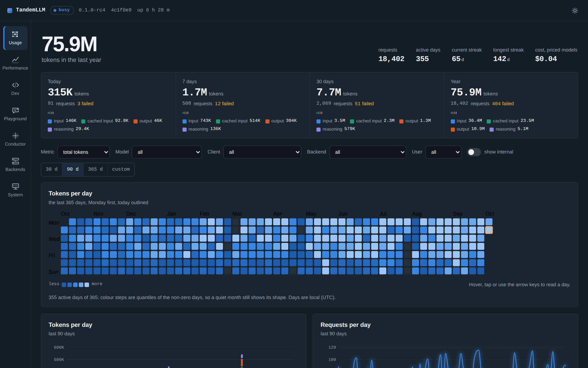Open the Performance chart icon
588x368 pixels.
pos(15,60)
